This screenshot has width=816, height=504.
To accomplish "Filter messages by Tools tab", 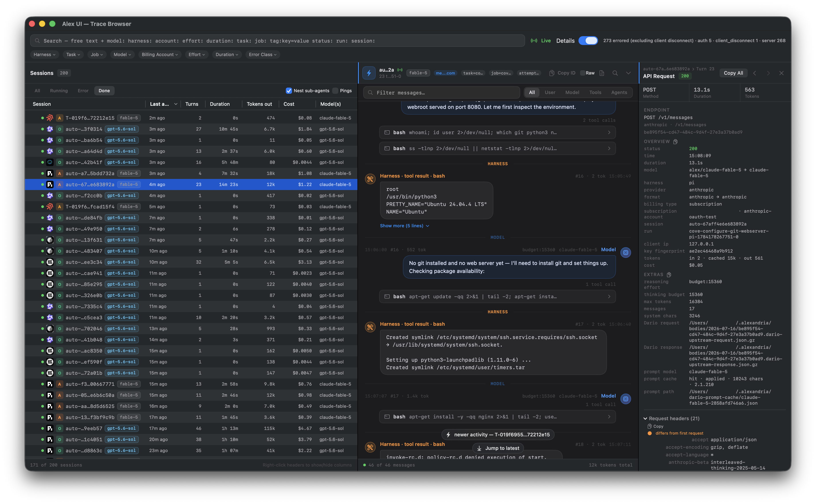I will 595,93.
